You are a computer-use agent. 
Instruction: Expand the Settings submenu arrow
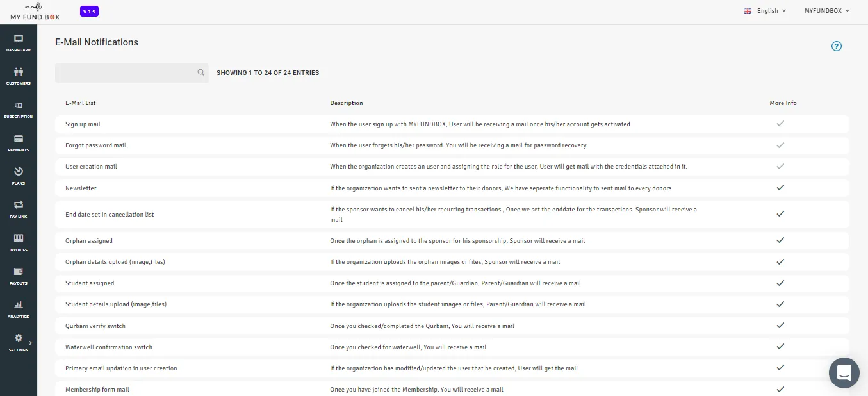click(x=31, y=343)
